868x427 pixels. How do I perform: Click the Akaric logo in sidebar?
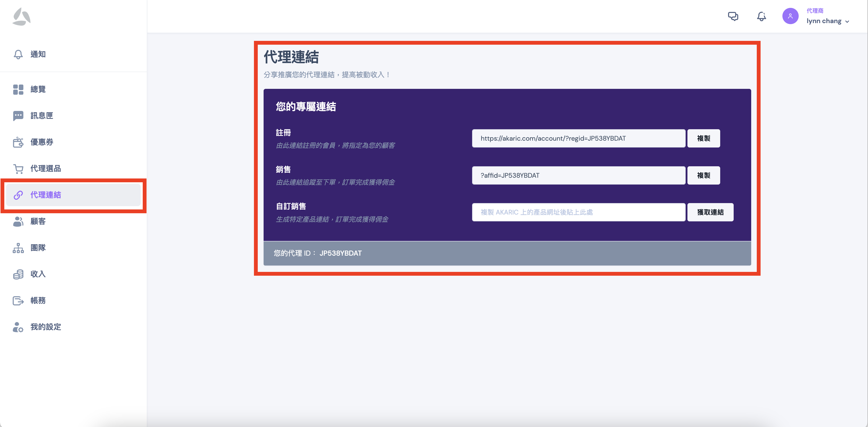tap(21, 17)
